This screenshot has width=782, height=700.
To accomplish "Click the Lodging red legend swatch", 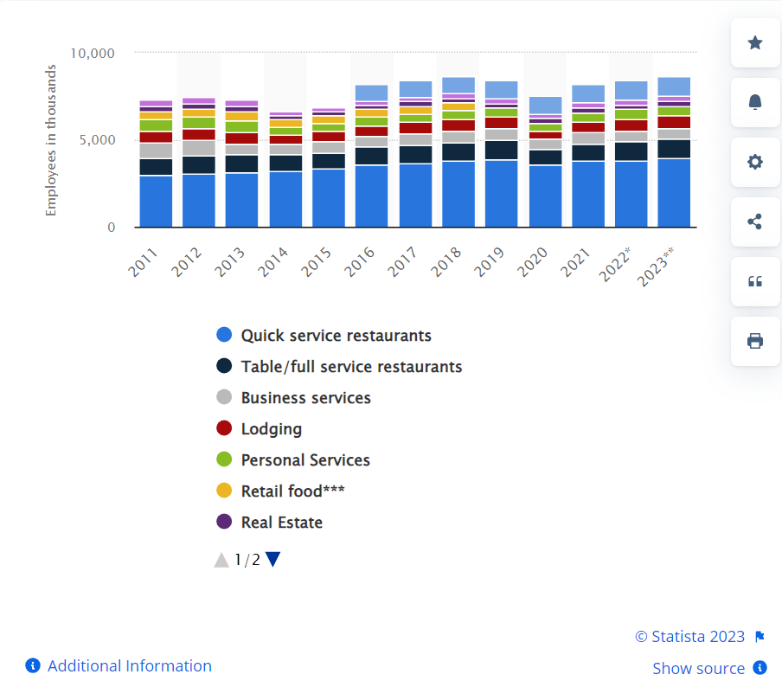I will [x=225, y=429].
